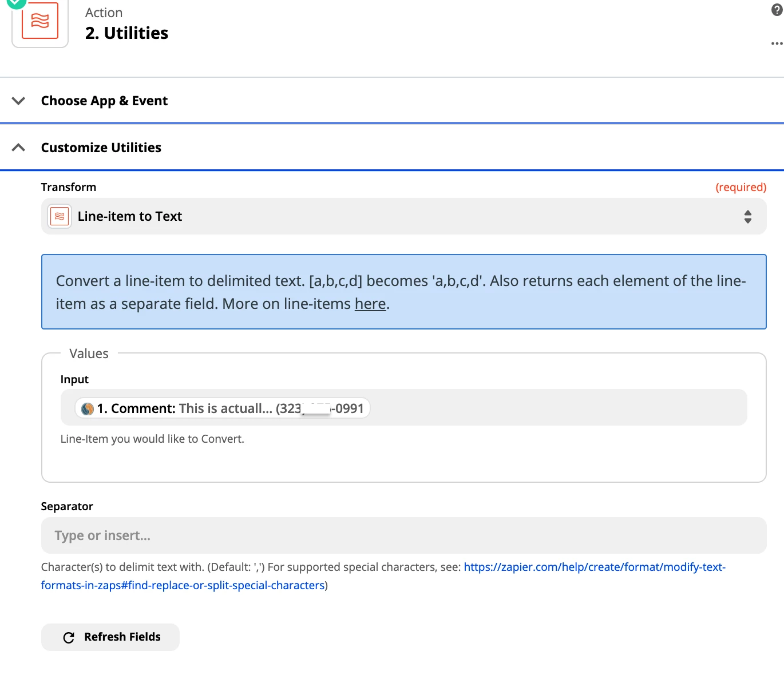Image resolution: width=784 pixels, height=699 pixels.
Task: Open the three-dot more options menu
Action: click(777, 43)
